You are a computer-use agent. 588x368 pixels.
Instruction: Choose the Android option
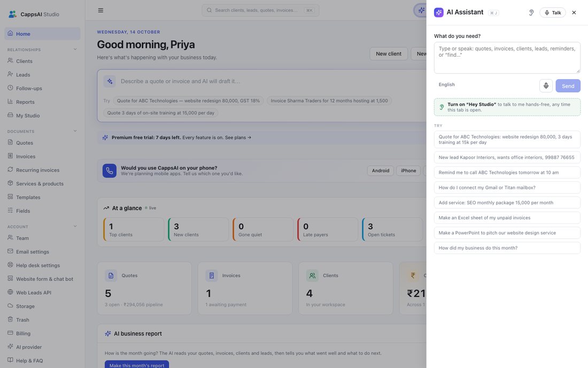[x=380, y=171]
